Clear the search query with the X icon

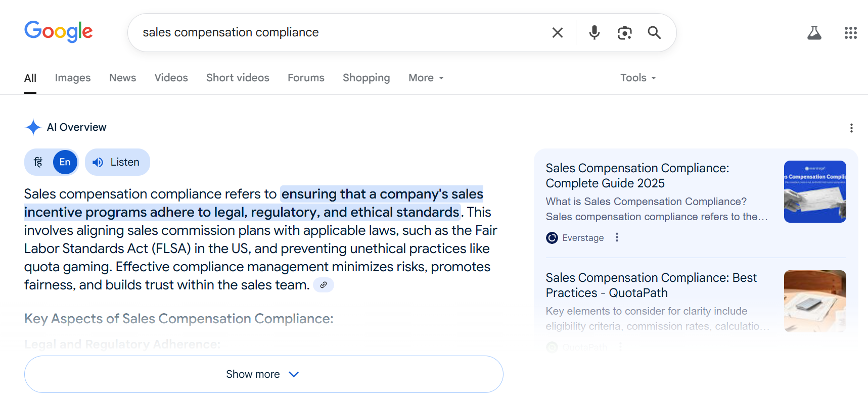pyautogui.click(x=558, y=33)
